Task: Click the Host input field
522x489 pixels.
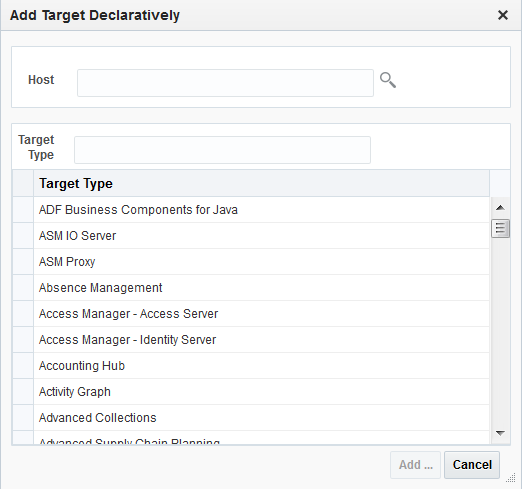Action: pos(225,83)
